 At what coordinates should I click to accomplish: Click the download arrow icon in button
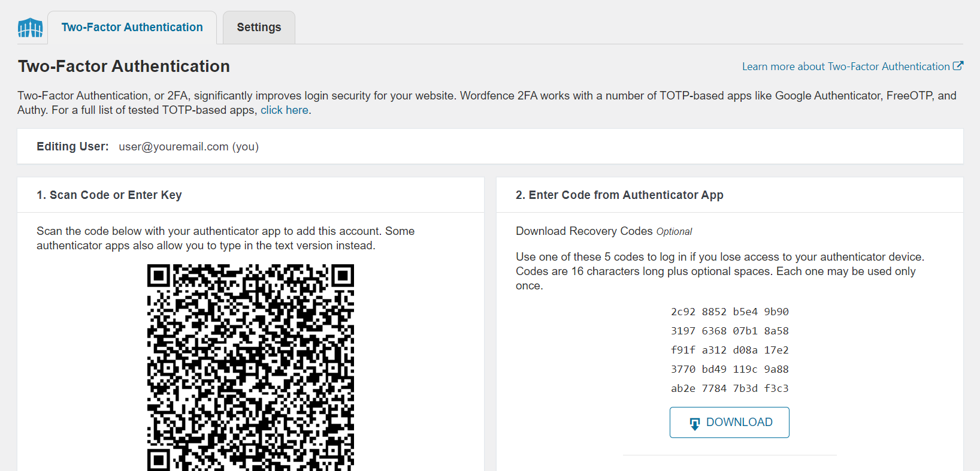(695, 424)
